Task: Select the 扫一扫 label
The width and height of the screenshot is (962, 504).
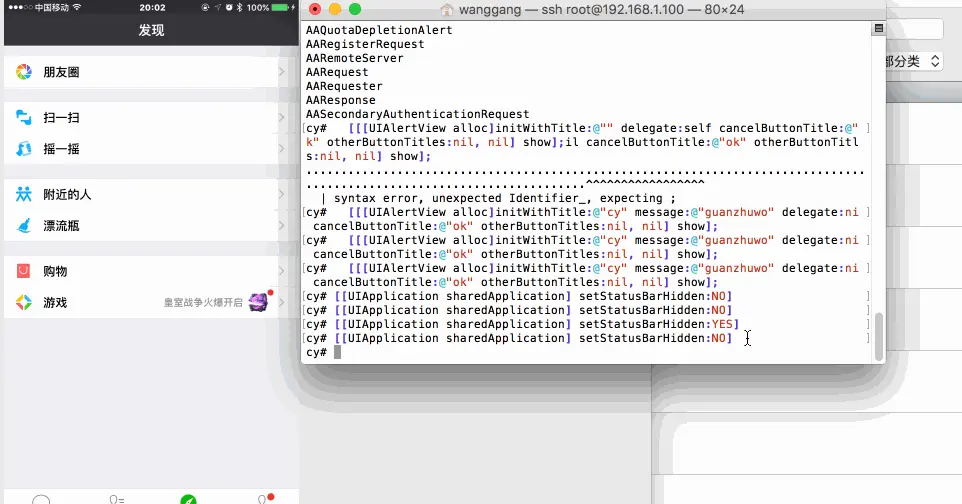Action: (61, 117)
